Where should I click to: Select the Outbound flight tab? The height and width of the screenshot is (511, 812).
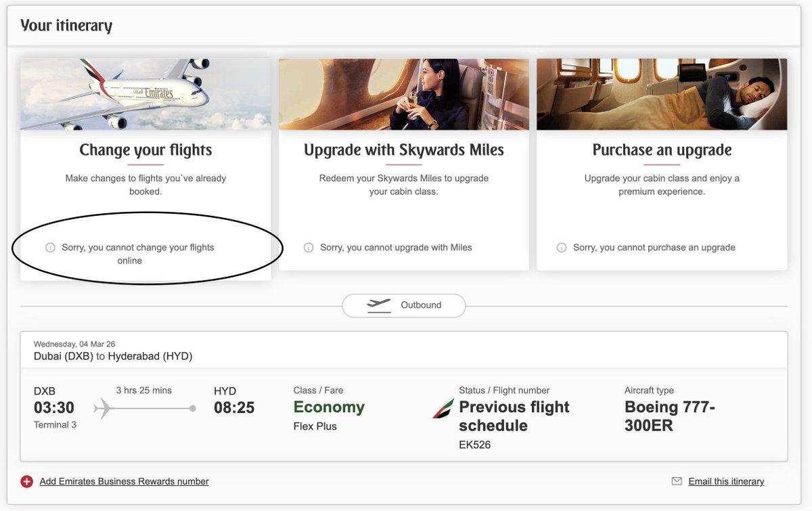(404, 305)
